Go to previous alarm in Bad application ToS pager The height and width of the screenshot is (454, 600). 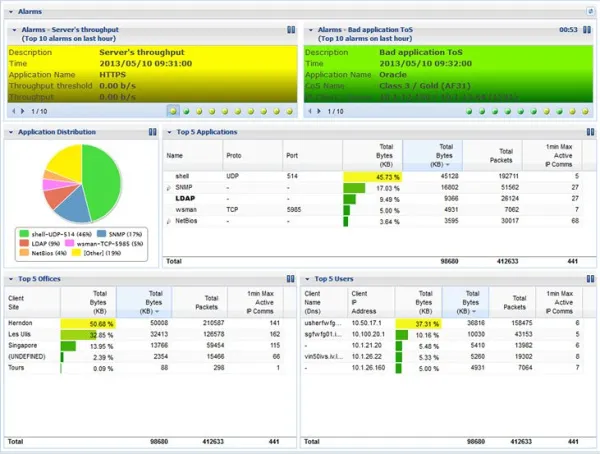pyautogui.click(x=310, y=111)
